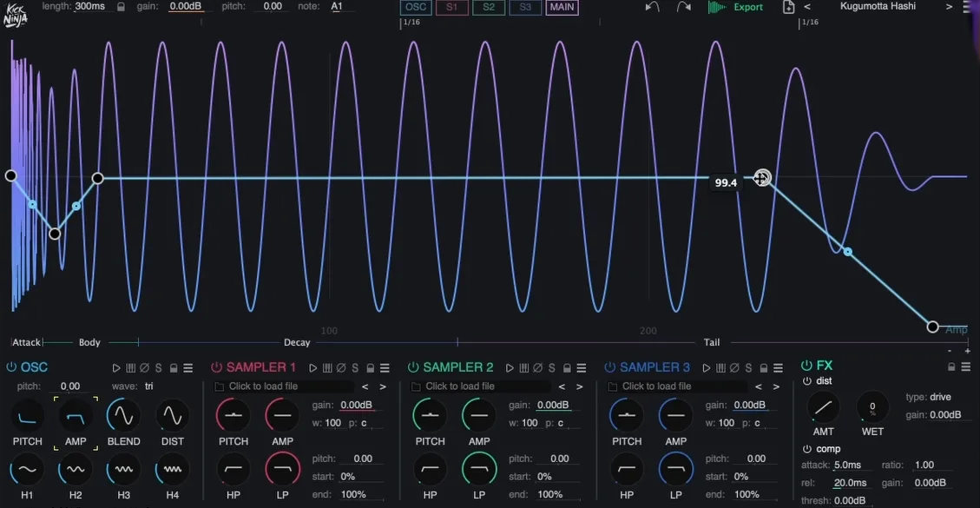The image size is (980, 508).
Task: Go to the next preset arrow
Action: pos(950,7)
